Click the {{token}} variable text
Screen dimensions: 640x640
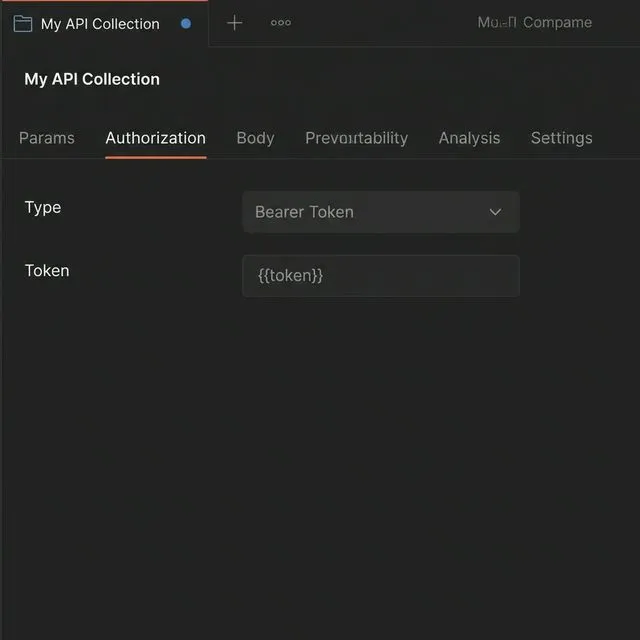tap(290, 276)
